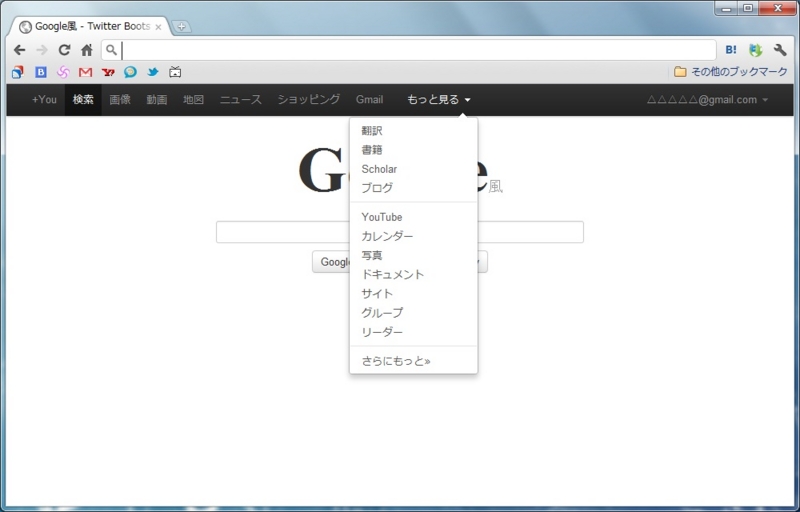Select ニュース in the navbar
The width and height of the screenshot is (800, 512).
(x=241, y=99)
